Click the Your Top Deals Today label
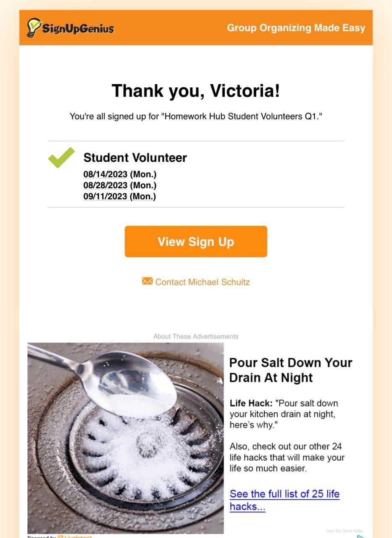The image size is (392, 538). click(x=345, y=531)
